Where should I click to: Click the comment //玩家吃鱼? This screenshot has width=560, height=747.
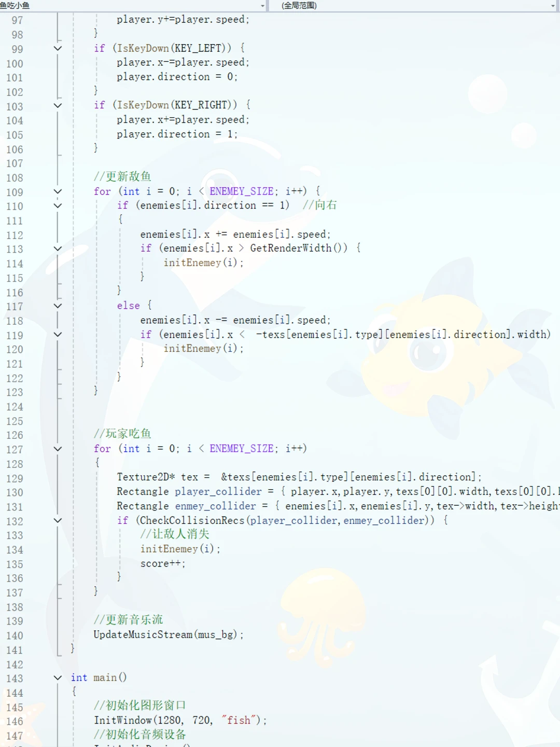122,434
